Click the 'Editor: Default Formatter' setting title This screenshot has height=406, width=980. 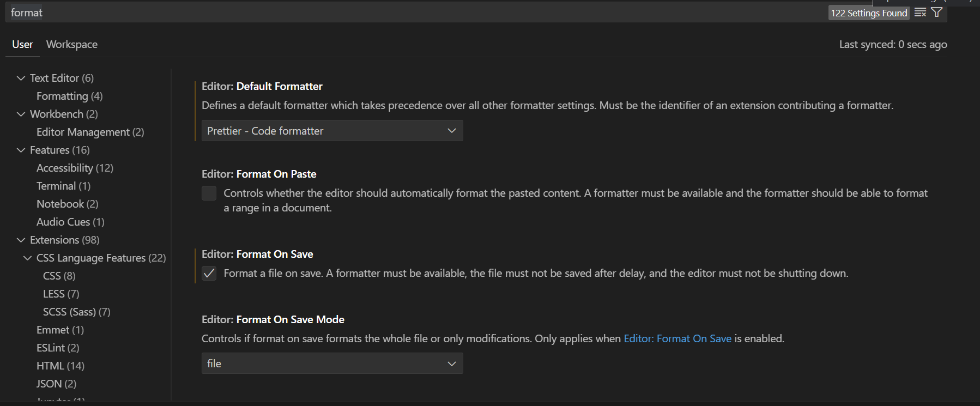click(x=262, y=86)
